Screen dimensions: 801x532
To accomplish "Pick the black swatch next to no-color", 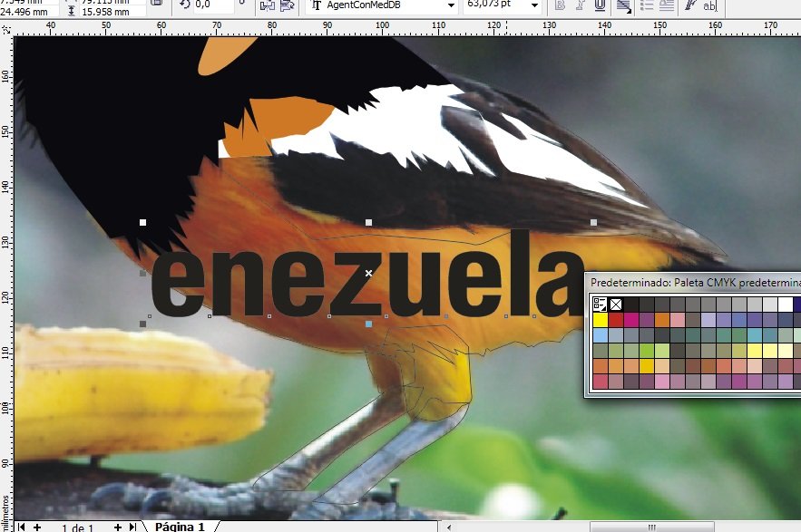I will click(x=631, y=305).
